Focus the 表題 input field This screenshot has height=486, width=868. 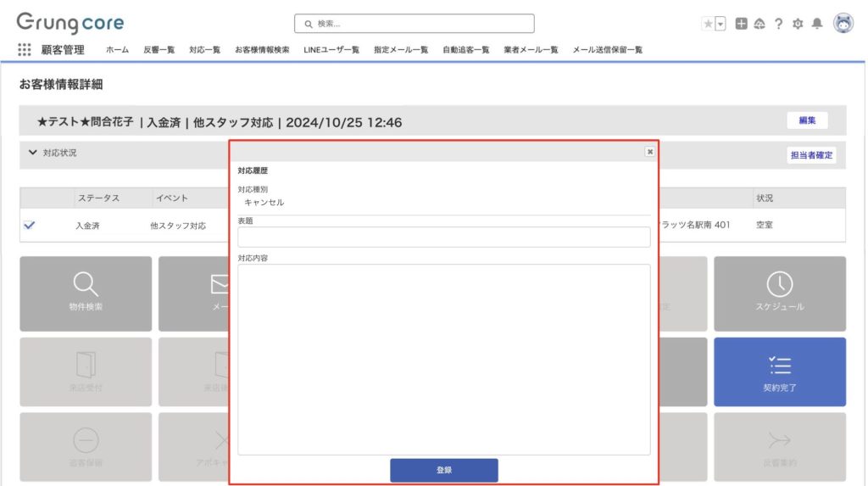pyautogui.click(x=443, y=237)
